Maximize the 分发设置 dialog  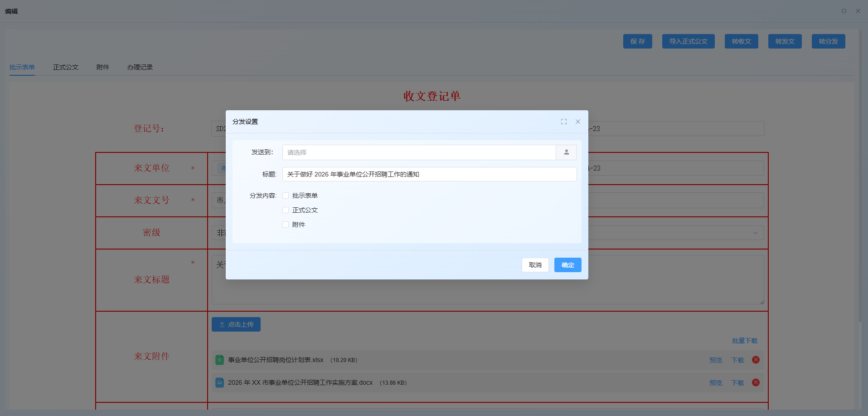tap(564, 122)
